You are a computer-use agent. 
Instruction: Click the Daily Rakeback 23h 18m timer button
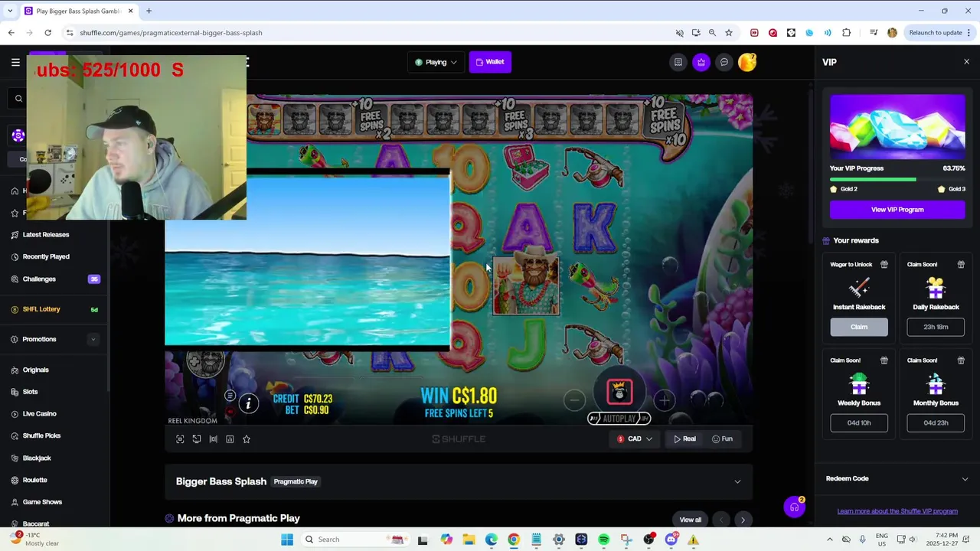[x=936, y=327]
